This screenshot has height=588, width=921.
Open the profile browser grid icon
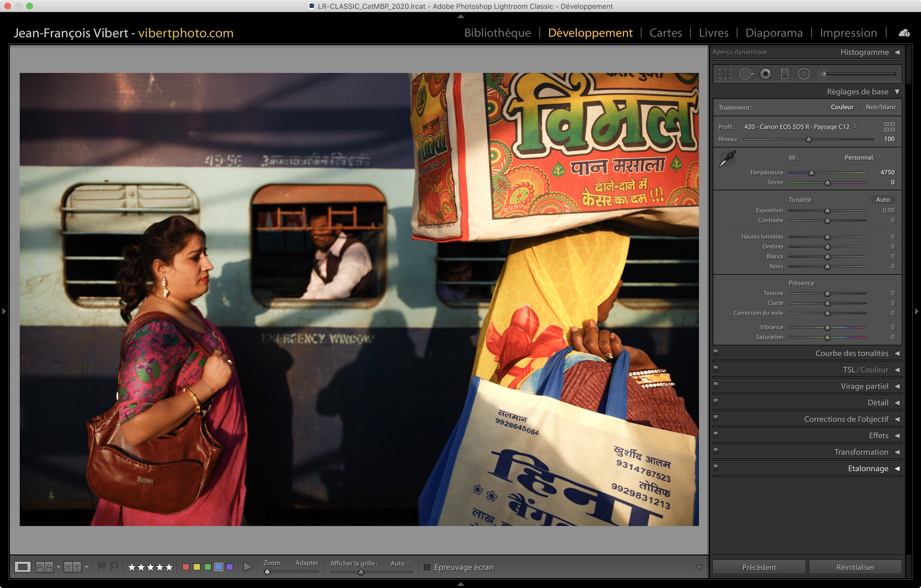click(x=889, y=127)
